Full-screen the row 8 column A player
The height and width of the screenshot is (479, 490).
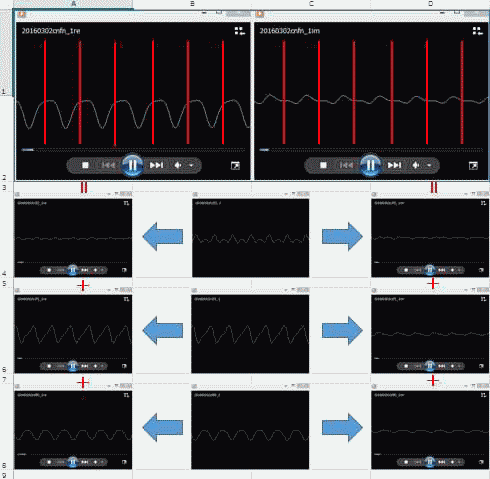pos(124,462)
